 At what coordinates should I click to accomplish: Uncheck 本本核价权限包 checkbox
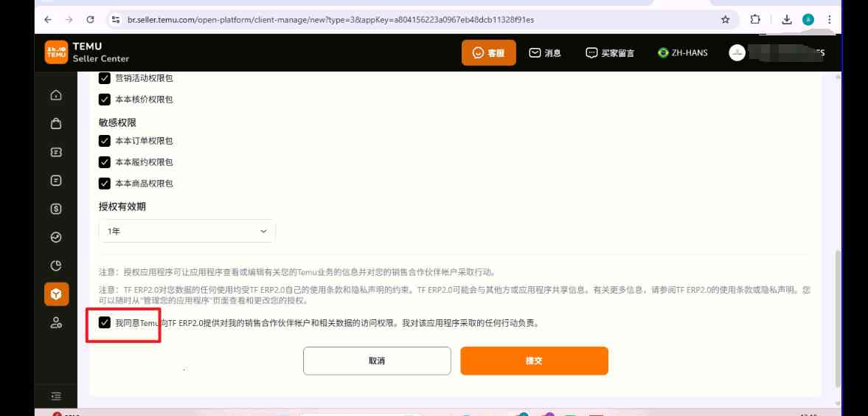pyautogui.click(x=105, y=99)
